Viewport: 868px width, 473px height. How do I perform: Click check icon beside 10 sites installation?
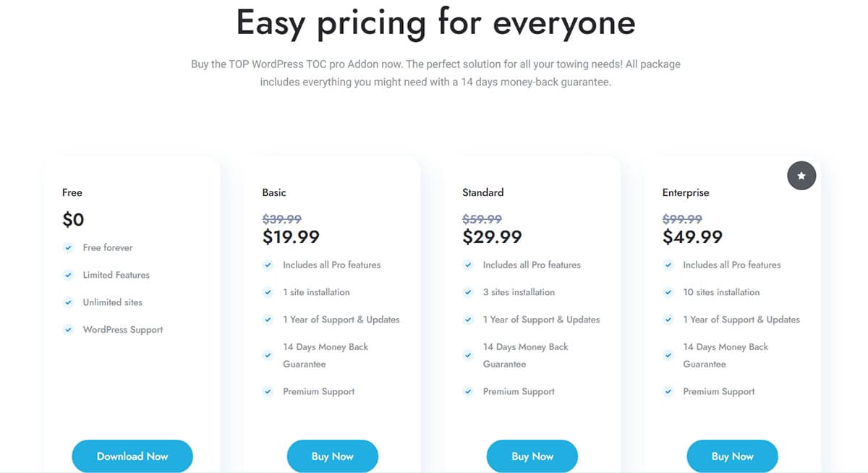pos(668,292)
